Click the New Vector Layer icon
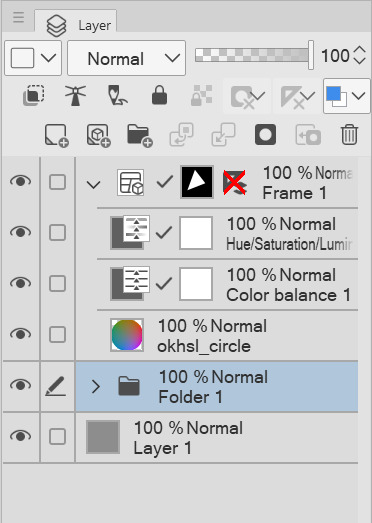 pos(98,135)
